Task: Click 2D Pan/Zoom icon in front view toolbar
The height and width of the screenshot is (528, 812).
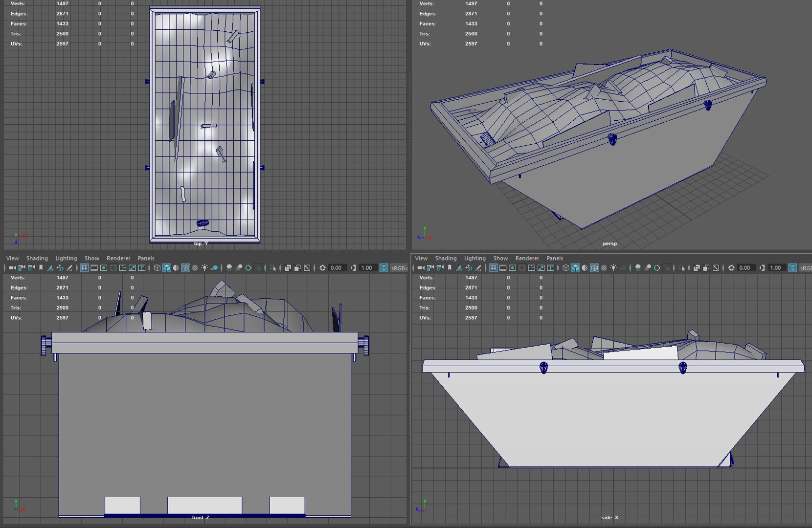Action: 60,268
